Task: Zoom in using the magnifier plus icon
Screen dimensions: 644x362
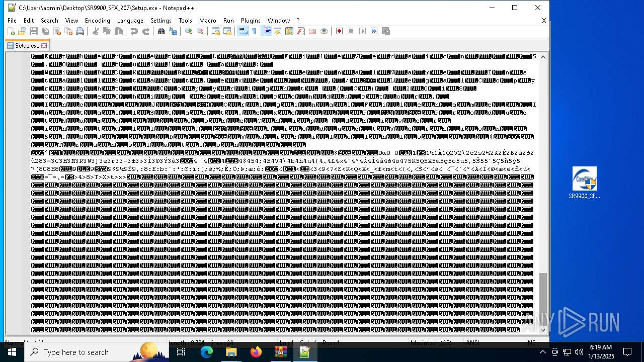Action: (x=189, y=31)
